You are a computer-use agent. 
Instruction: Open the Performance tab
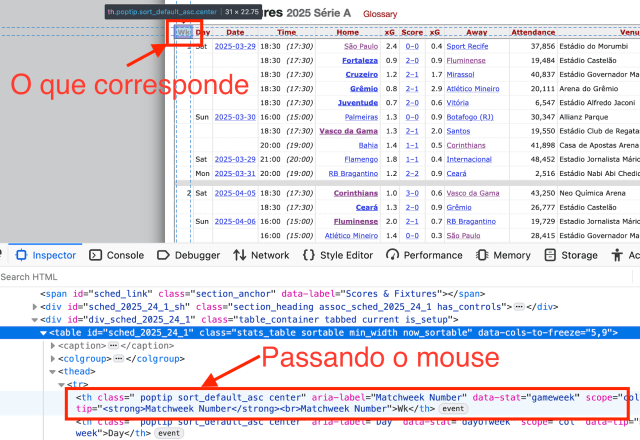point(424,255)
